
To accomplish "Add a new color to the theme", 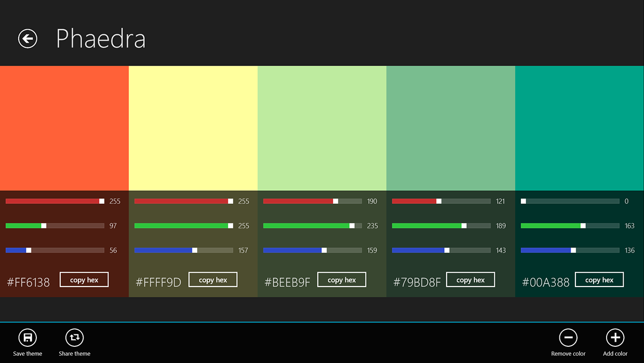I will [x=615, y=338].
